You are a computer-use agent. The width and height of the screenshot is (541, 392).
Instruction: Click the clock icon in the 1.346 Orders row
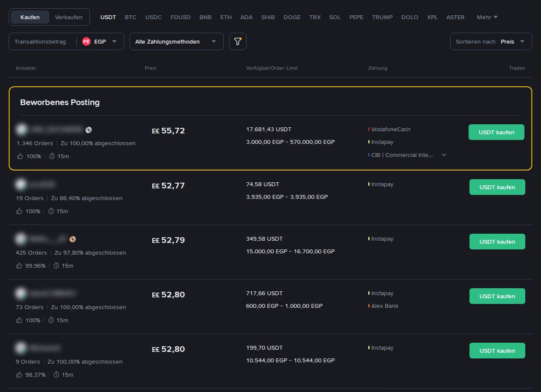click(51, 156)
